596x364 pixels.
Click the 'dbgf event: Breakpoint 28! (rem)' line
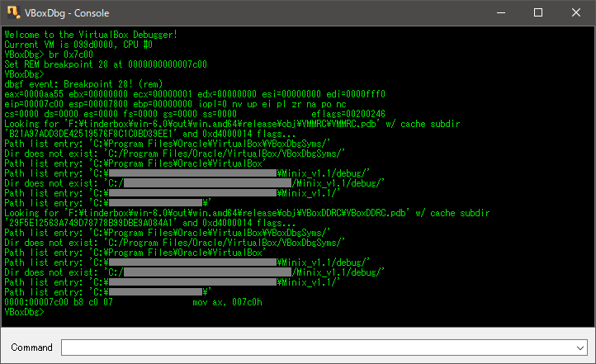(x=83, y=84)
